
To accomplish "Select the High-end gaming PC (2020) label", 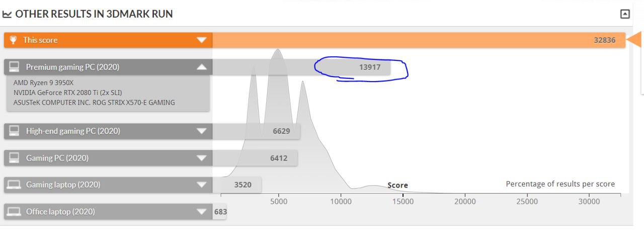I will click(73, 131).
